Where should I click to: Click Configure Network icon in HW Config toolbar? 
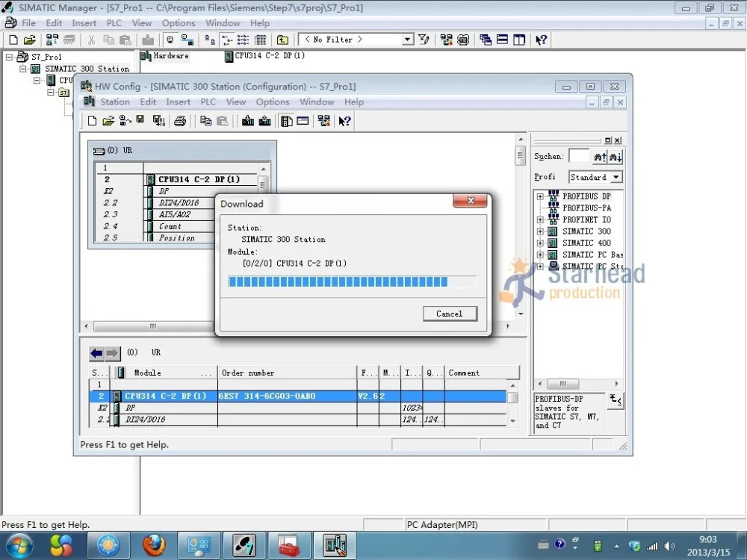click(x=324, y=121)
